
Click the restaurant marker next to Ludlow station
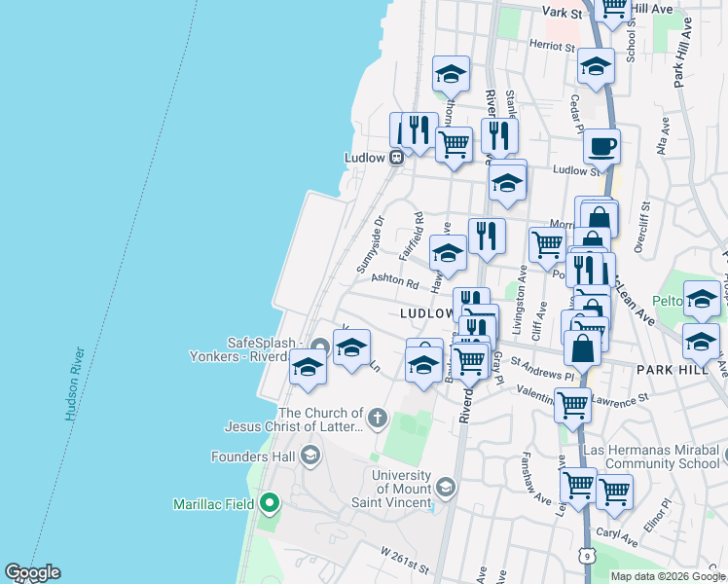pyautogui.click(x=419, y=130)
